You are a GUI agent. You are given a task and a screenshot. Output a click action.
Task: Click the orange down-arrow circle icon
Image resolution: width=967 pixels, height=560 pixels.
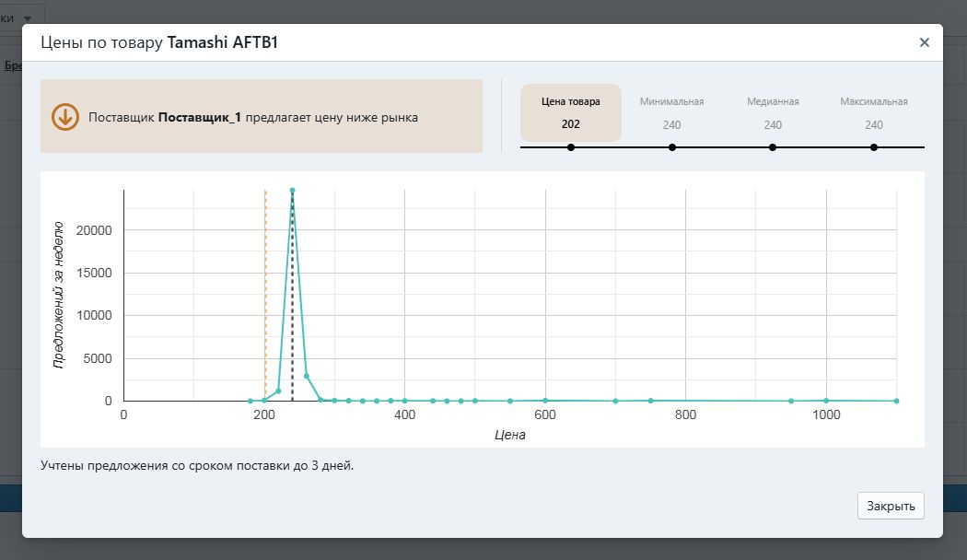coord(64,117)
